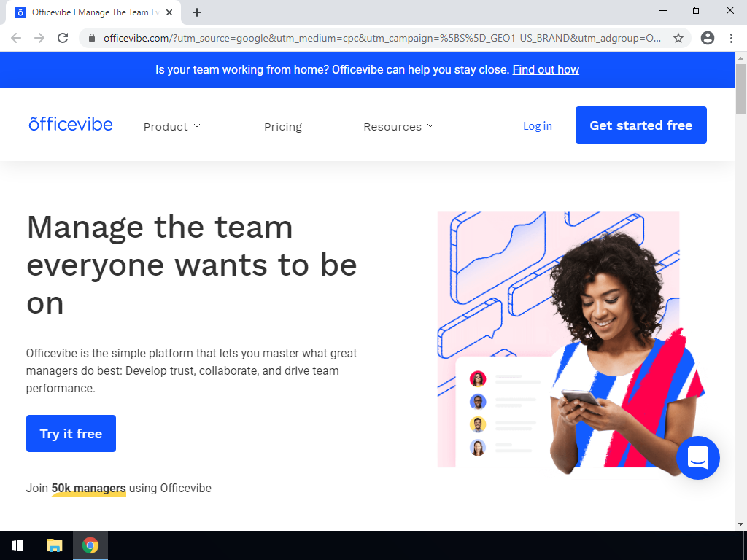Expand the Resources dropdown menu

pos(399,127)
